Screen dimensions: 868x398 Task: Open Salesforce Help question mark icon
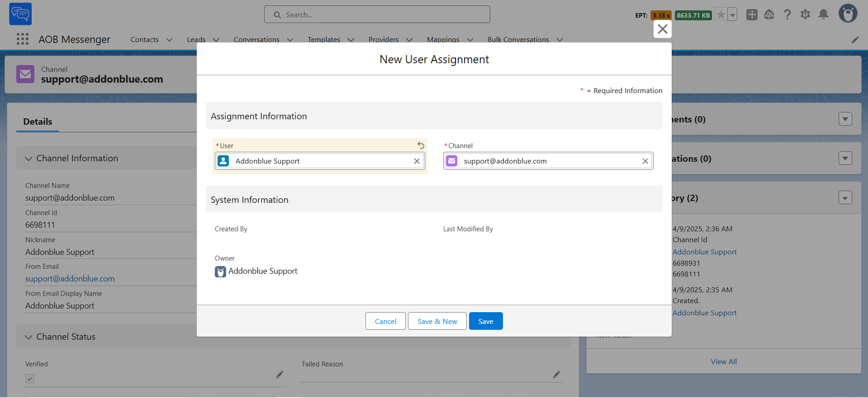787,15
